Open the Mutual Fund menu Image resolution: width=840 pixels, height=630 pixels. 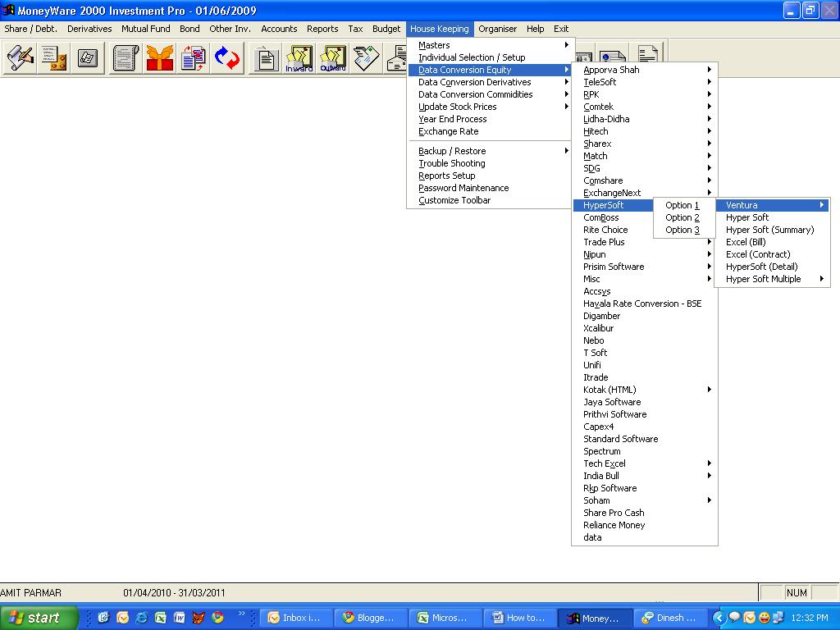tap(145, 28)
